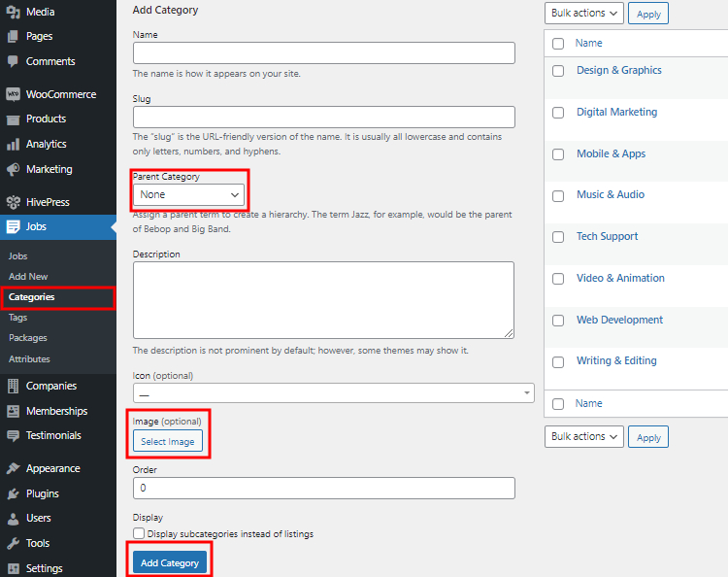
Task: Open Comments via its speech bubble icon
Action: pyautogui.click(x=13, y=61)
